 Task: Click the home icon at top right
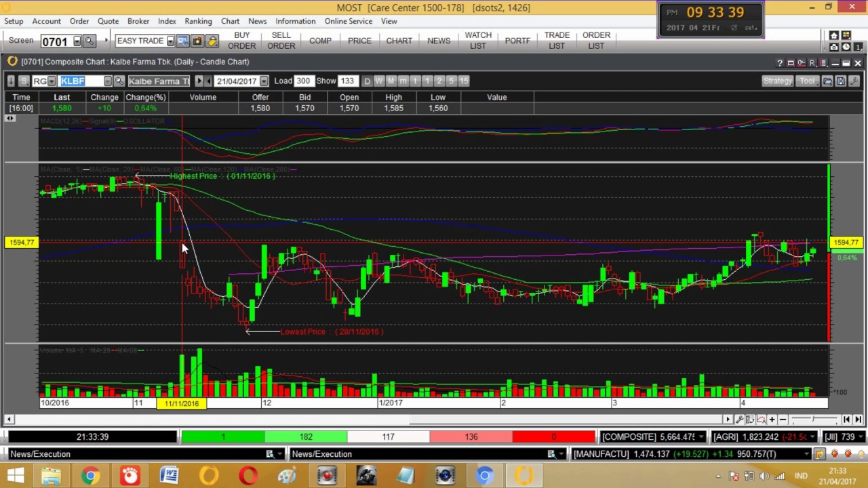pos(833,35)
